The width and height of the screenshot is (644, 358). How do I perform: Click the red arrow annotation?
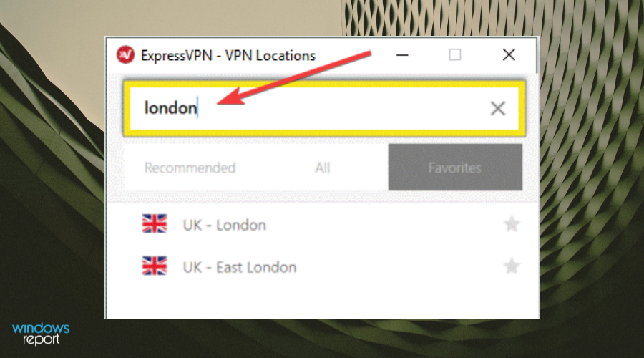point(294,77)
